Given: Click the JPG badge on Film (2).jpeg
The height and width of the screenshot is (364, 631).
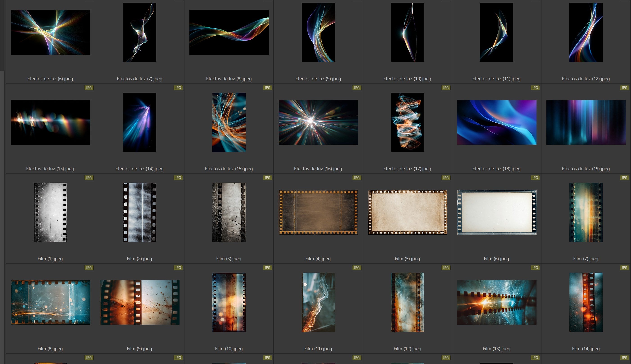Looking at the screenshot, I should pyautogui.click(x=178, y=178).
